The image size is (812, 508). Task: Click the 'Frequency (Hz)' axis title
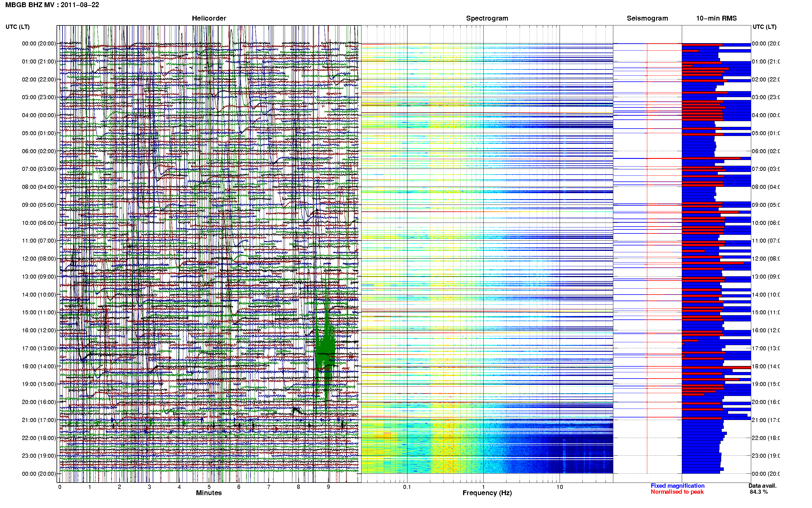tap(487, 493)
